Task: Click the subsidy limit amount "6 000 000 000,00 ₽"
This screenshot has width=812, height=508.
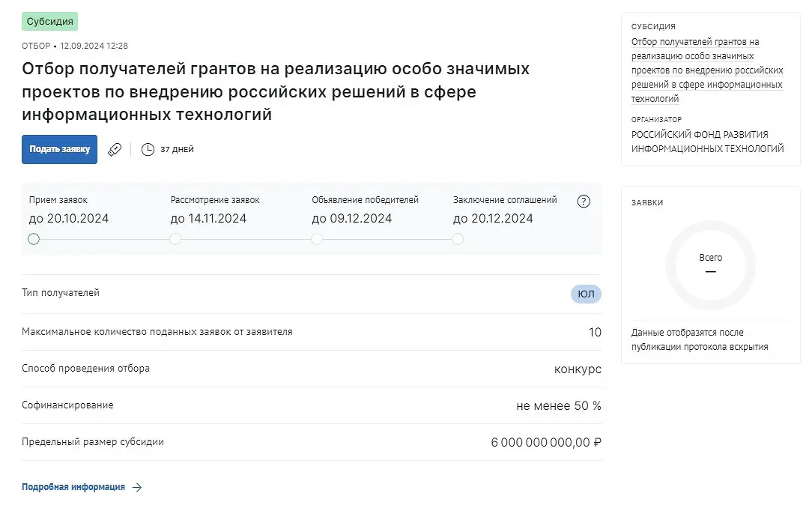Action: pyautogui.click(x=546, y=442)
